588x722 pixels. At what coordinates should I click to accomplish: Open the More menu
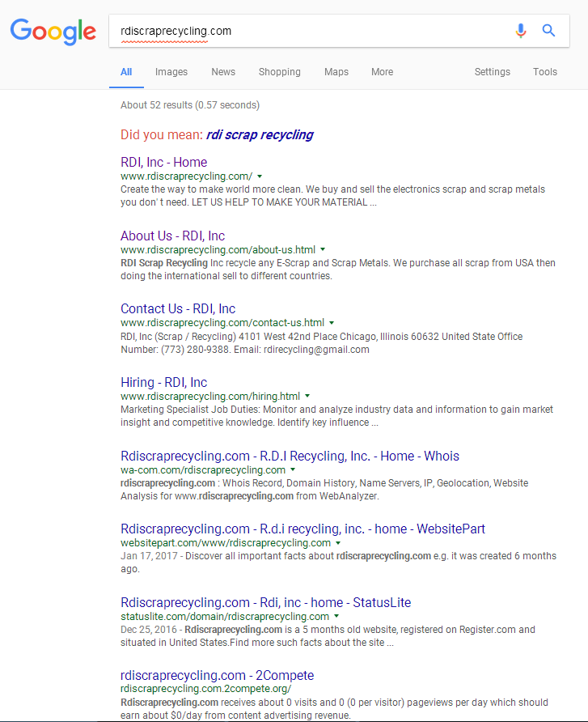coord(382,72)
